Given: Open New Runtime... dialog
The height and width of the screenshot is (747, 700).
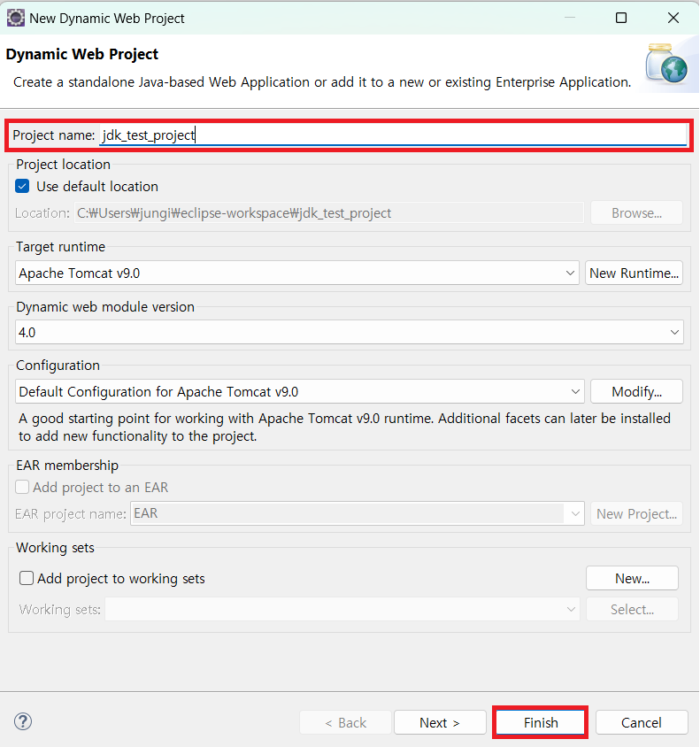Looking at the screenshot, I should pyautogui.click(x=634, y=273).
